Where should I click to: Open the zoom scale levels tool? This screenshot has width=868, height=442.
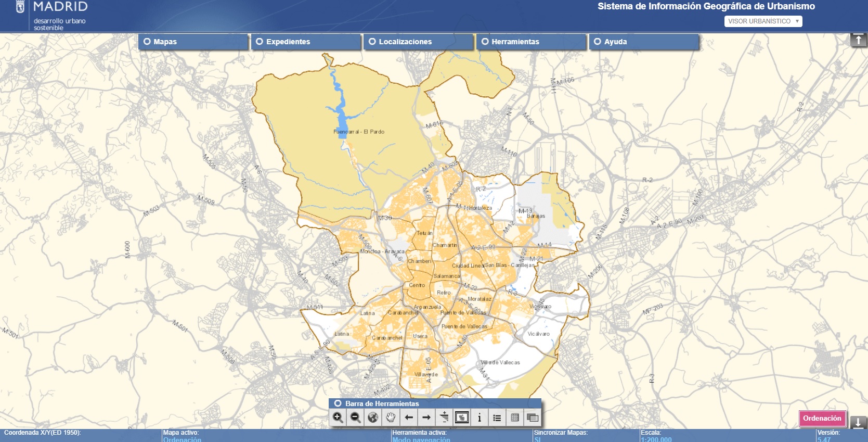(x=444, y=418)
